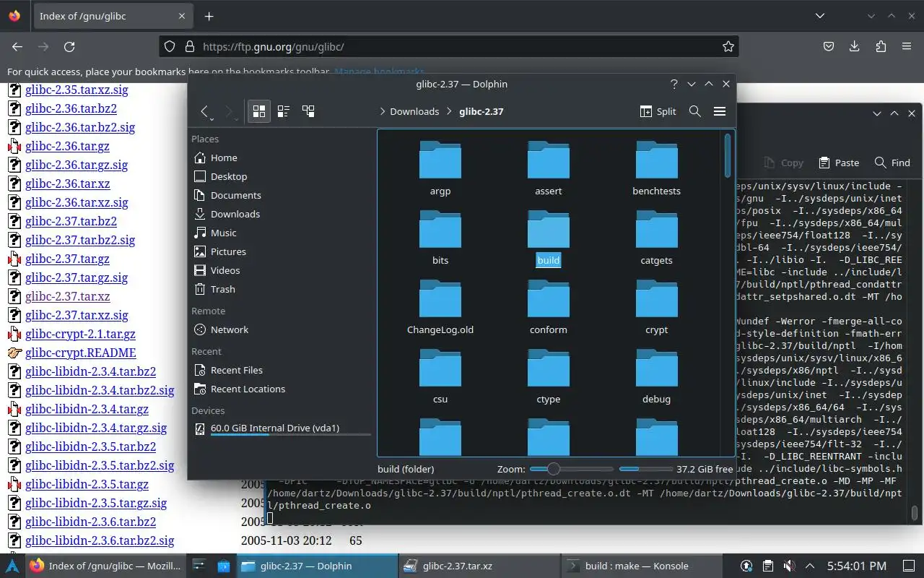Open a new Firefox tab

209,16
